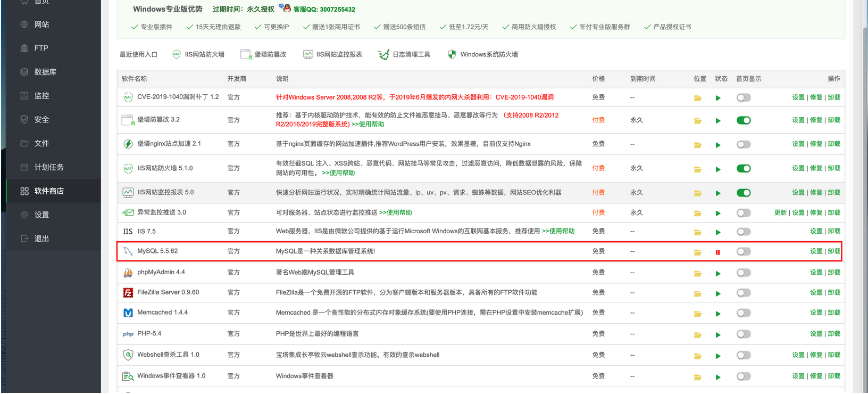The width and height of the screenshot is (868, 394).
Task: Click the red stopped status icon for MySQL
Action: [x=718, y=252]
